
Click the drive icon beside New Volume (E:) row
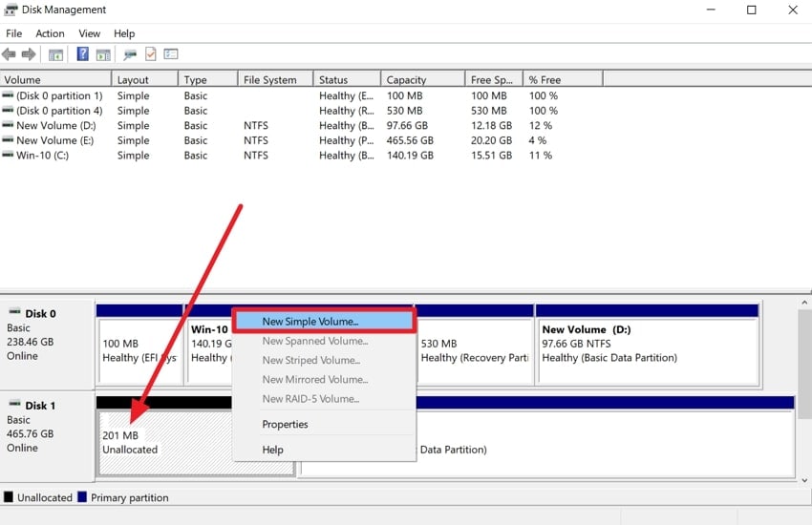(8, 140)
